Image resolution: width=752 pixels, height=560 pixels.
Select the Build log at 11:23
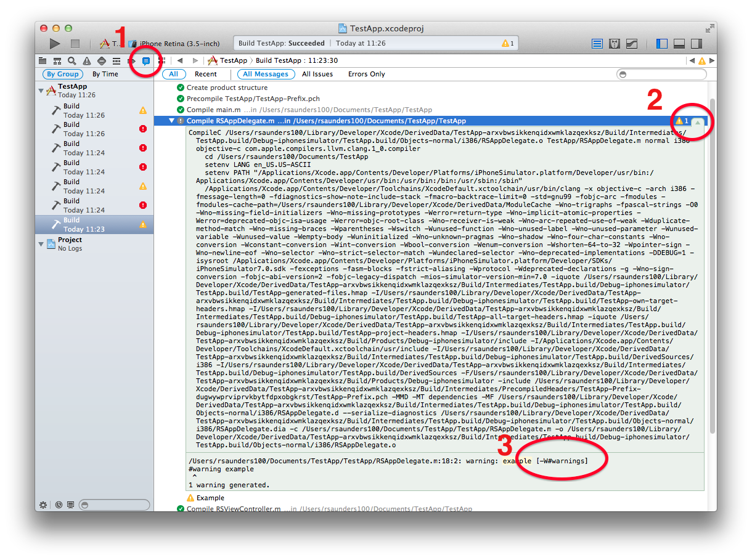[x=94, y=224]
